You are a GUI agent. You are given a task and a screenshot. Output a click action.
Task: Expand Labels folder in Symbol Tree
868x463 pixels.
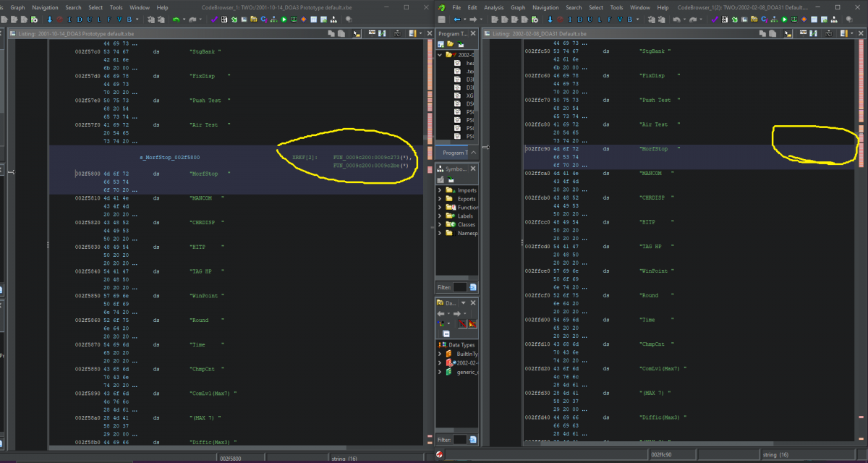(x=439, y=216)
